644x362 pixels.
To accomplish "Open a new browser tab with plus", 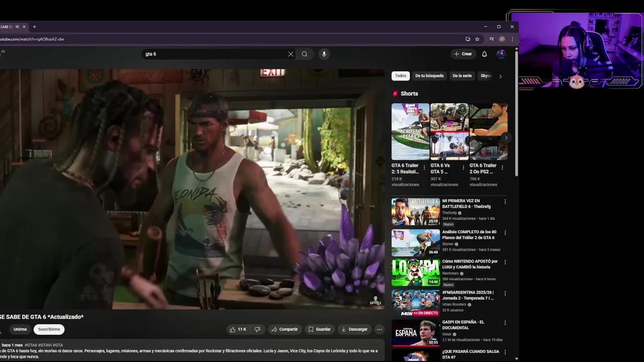I will 34,27.
